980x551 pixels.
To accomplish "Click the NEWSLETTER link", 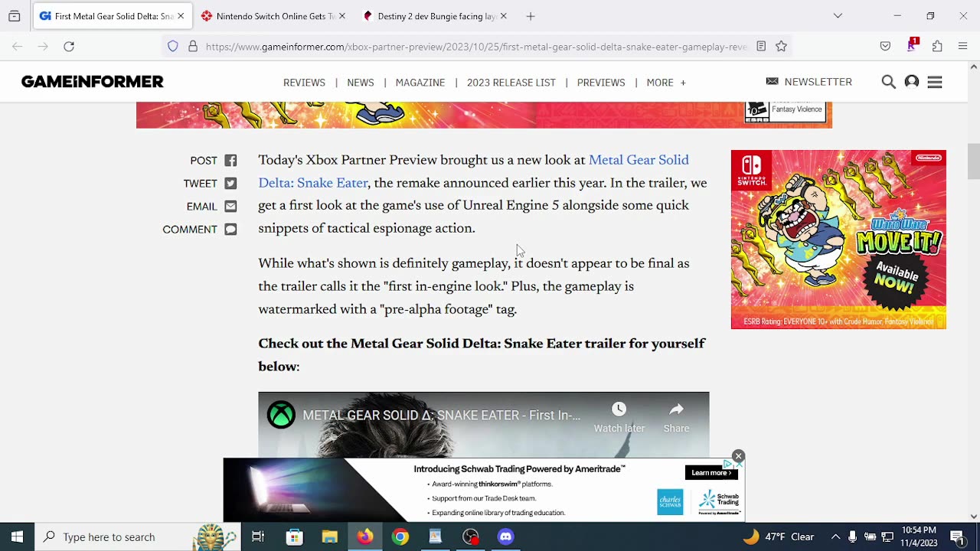I will (x=809, y=82).
